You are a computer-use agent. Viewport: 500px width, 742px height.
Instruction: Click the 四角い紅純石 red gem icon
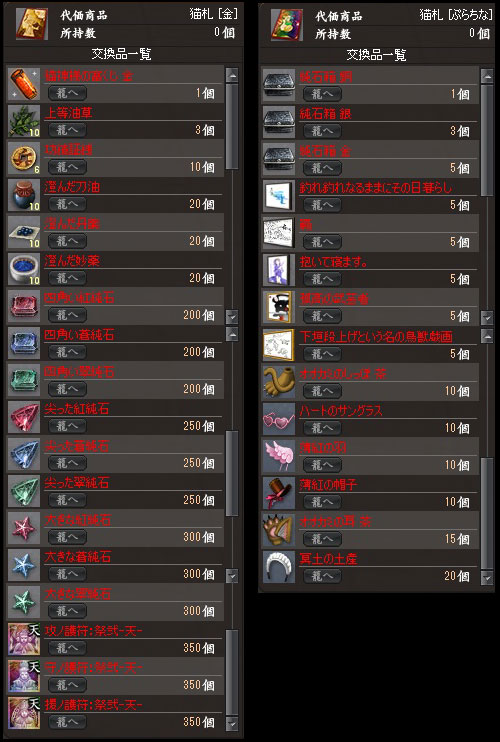(x=24, y=306)
